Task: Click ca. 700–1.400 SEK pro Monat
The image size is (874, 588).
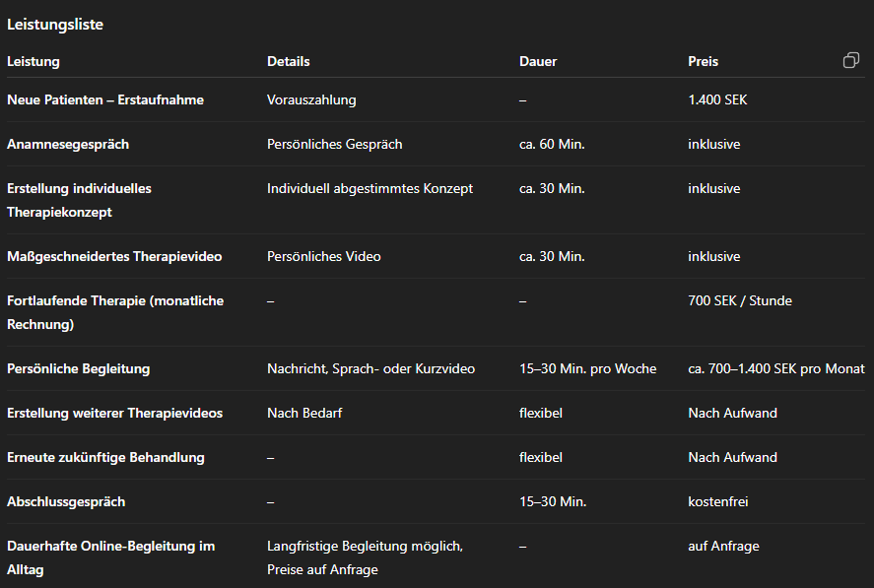Action: 775,369
